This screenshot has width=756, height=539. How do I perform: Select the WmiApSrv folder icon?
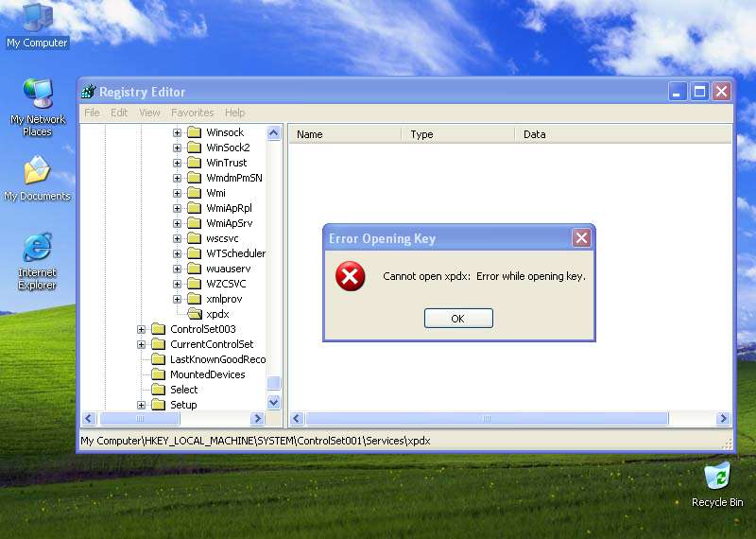195,223
